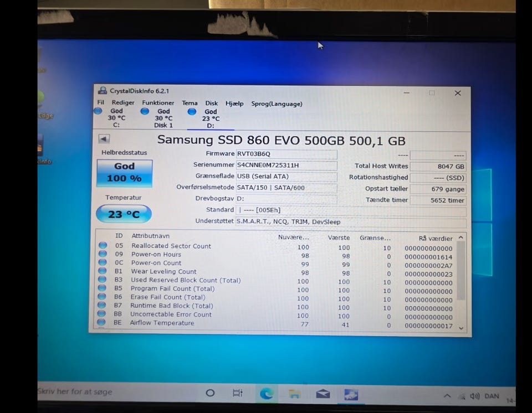Viewport: 532px width, 413px height.
Task: Click the Firmware field RVT03B6Q
Action: 287,154
